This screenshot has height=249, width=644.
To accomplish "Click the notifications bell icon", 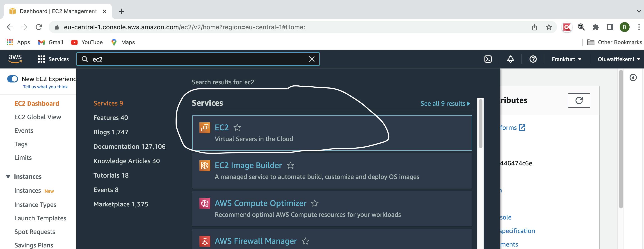I will point(511,59).
